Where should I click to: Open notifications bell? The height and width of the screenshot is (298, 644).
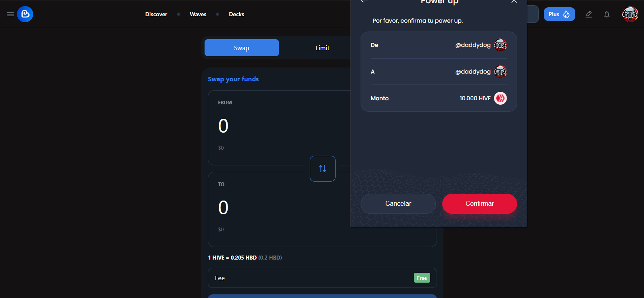607,14
